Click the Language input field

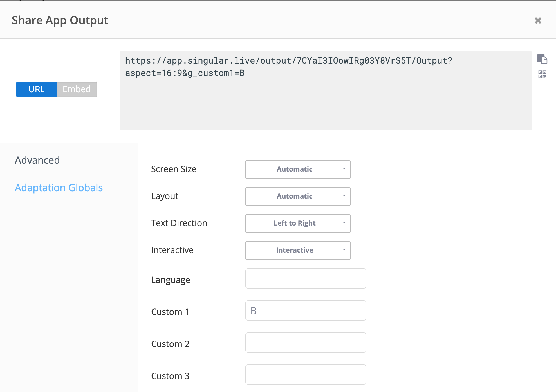pos(306,278)
